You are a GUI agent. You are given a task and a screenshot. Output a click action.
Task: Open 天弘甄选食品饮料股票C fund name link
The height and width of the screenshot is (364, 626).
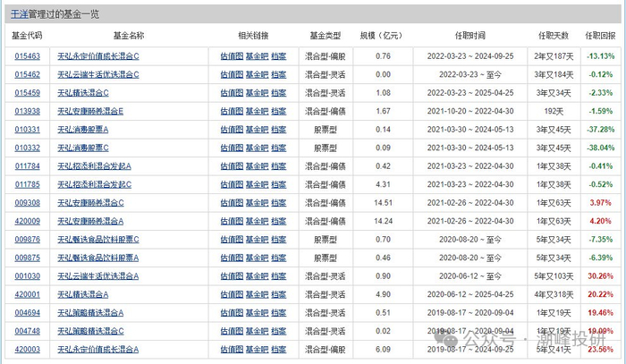[x=98, y=240]
